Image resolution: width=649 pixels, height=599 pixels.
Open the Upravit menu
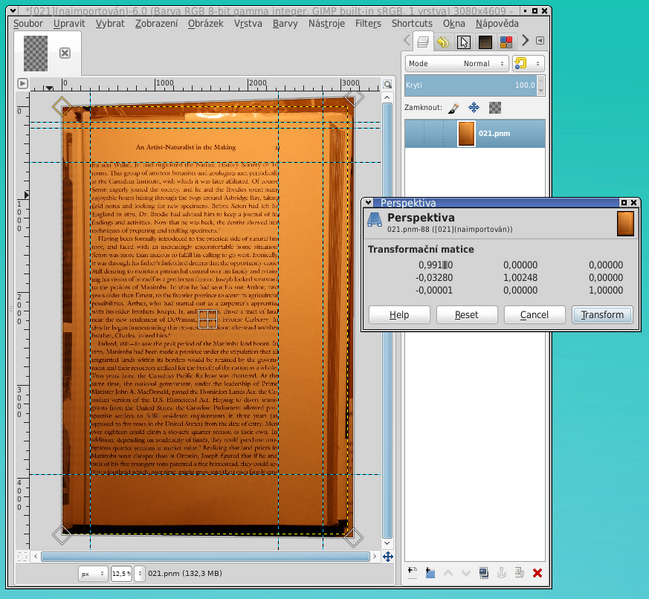pyautogui.click(x=69, y=24)
